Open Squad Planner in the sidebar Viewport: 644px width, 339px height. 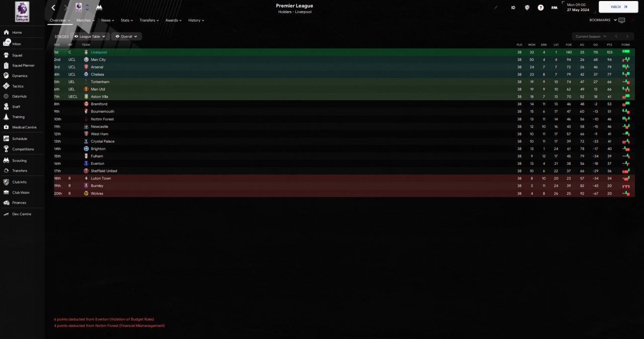coord(22,65)
